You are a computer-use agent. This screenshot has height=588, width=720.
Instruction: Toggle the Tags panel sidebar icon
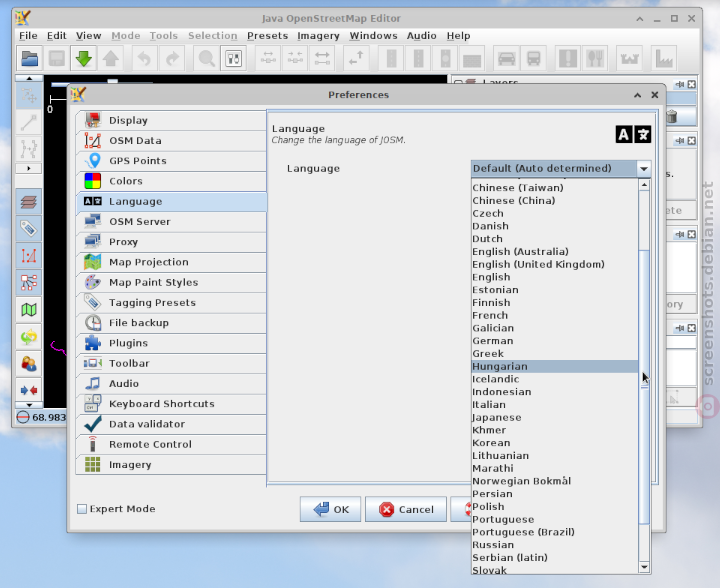28,229
